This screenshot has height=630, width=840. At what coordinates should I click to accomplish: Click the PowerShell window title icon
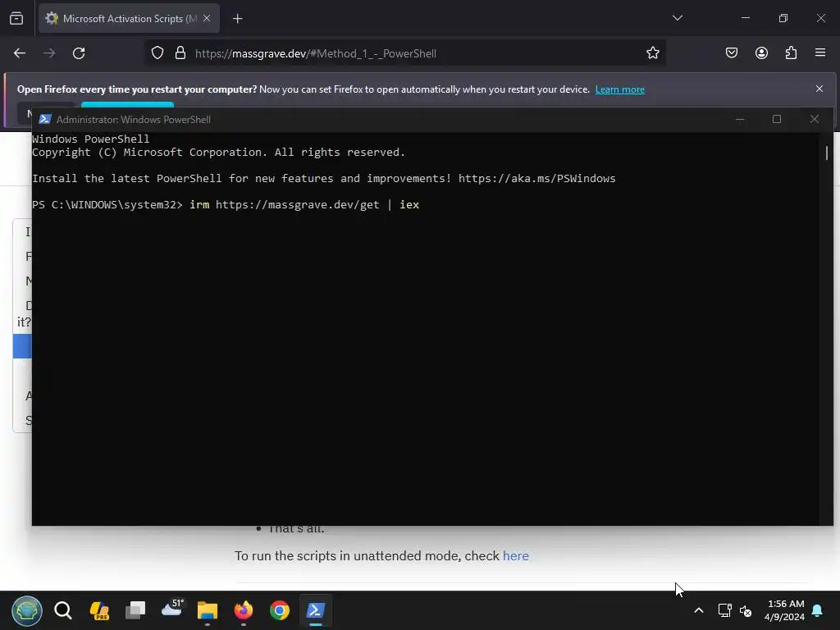(45, 120)
